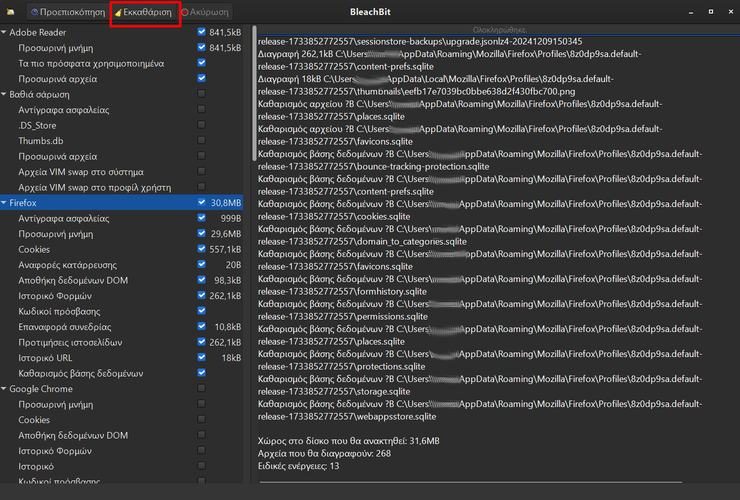This screenshot has width=740, height=500.
Task: Toggle the Firefox Cookies checkbox
Action: click(202, 249)
